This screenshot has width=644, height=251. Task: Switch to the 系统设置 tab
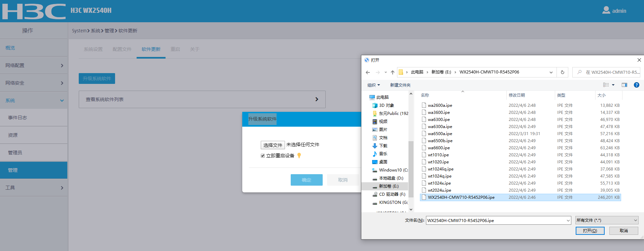pyautogui.click(x=93, y=49)
